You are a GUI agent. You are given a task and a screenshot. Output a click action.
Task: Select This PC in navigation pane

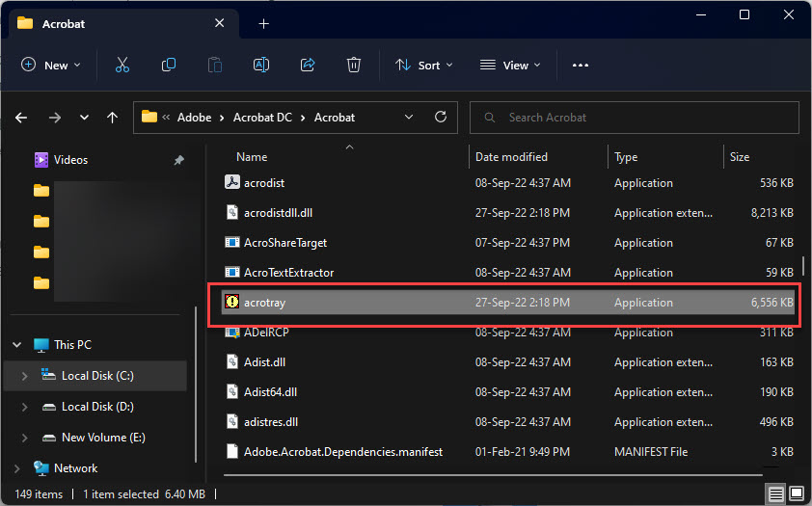click(72, 345)
